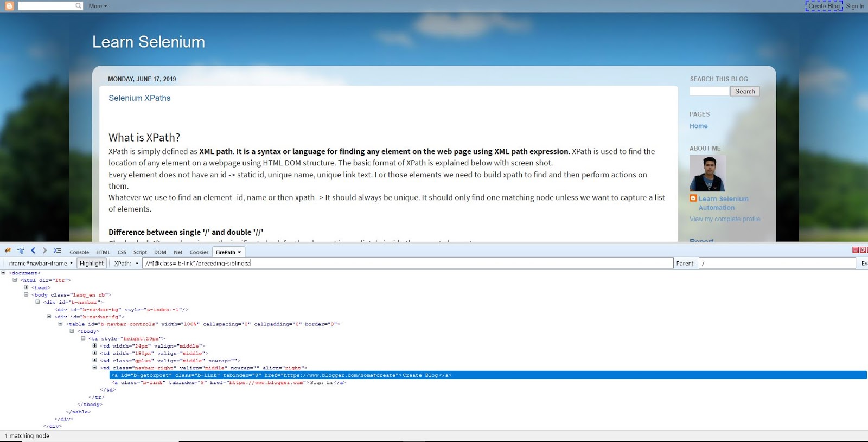
Task: Select the highlighted a id="b-getorpost" row
Action: [x=488, y=375]
